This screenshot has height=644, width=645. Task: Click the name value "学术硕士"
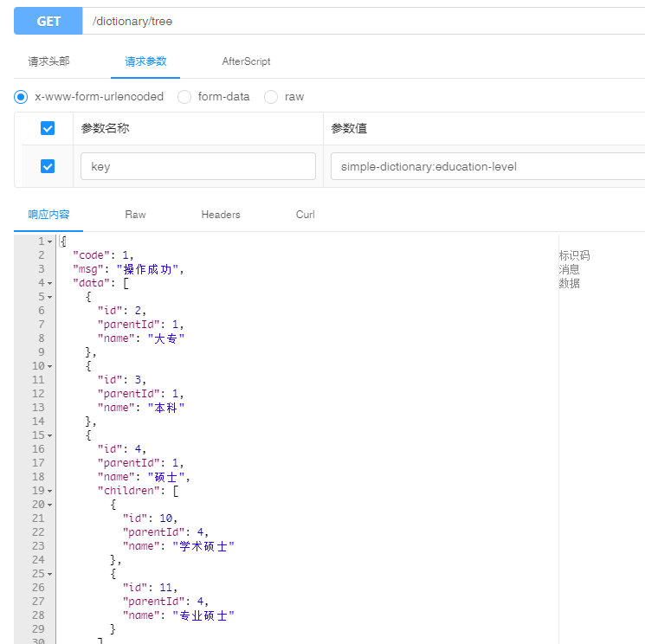click(x=203, y=546)
